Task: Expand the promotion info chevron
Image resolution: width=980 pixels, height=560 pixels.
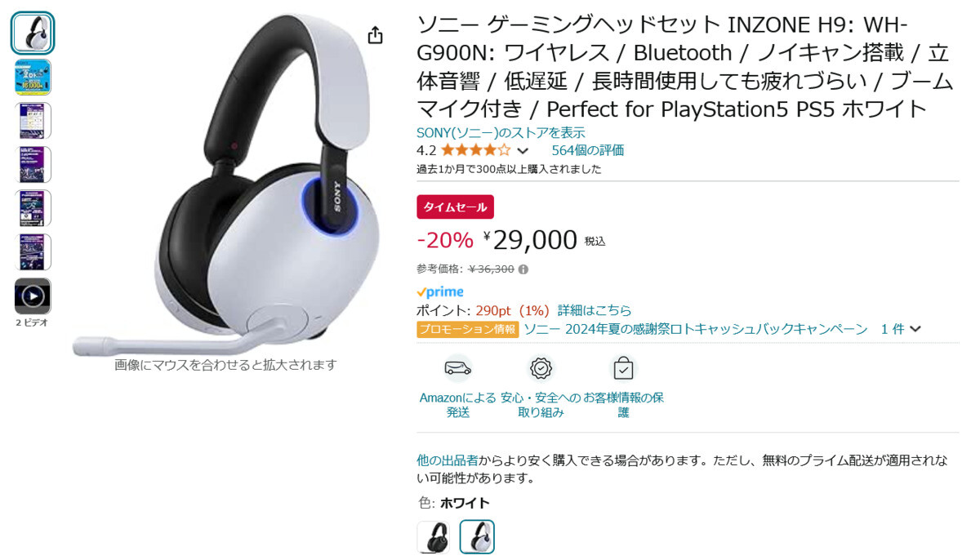Action: tap(915, 329)
